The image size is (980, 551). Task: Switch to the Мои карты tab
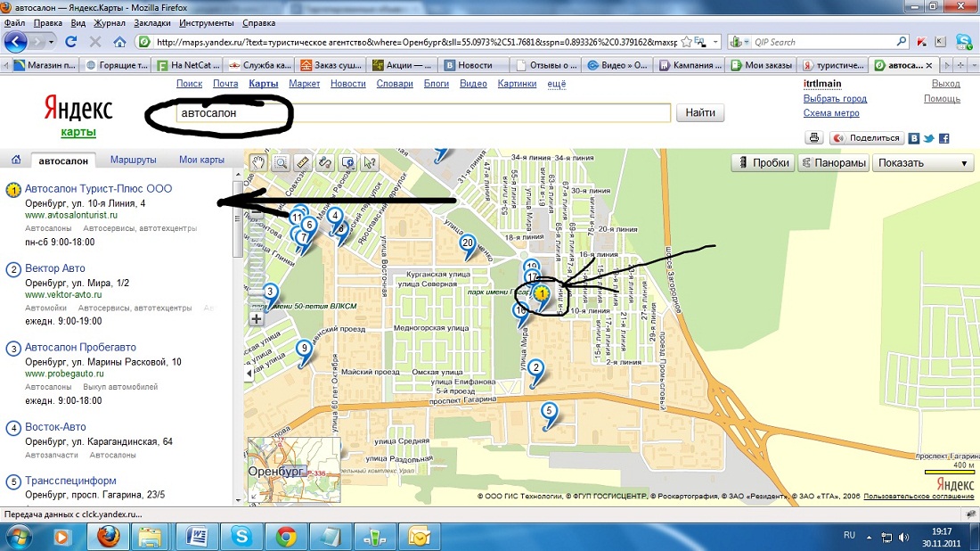(201, 160)
